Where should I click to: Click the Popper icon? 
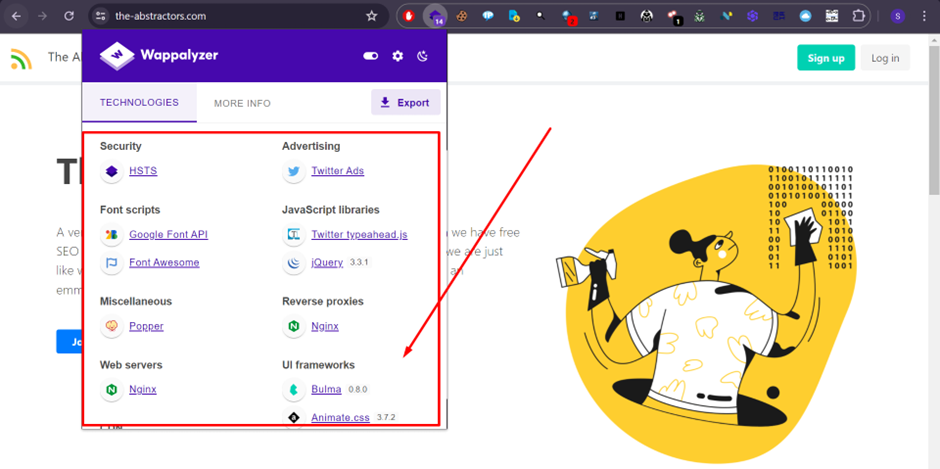point(112,327)
